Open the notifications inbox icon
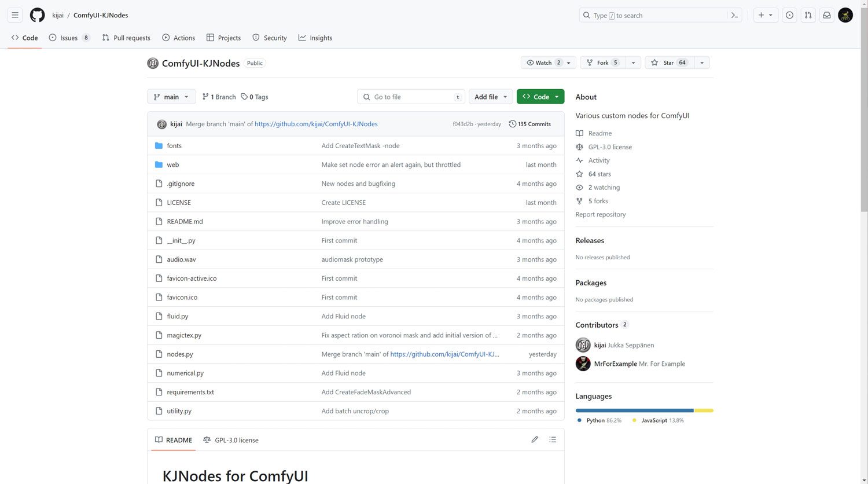 coord(827,15)
